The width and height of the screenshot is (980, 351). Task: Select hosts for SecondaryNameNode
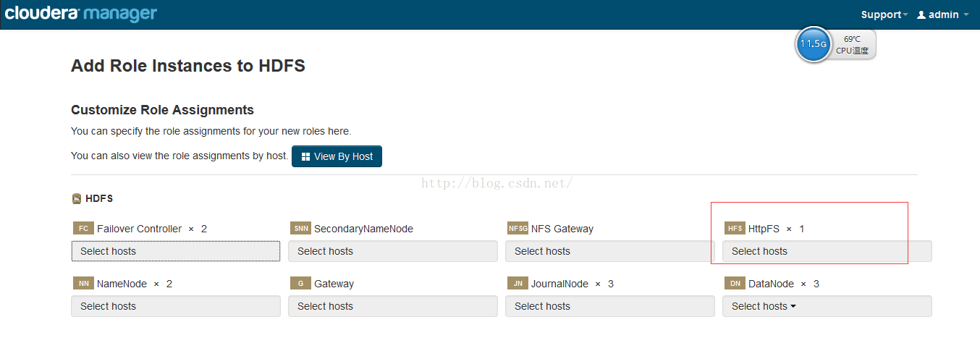tap(393, 251)
